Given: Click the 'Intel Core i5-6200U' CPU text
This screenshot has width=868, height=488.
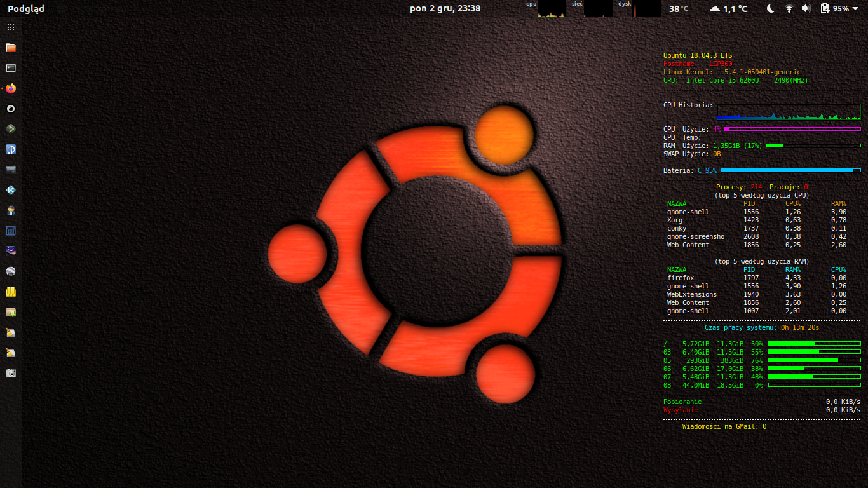Looking at the screenshot, I should pyautogui.click(x=722, y=81).
